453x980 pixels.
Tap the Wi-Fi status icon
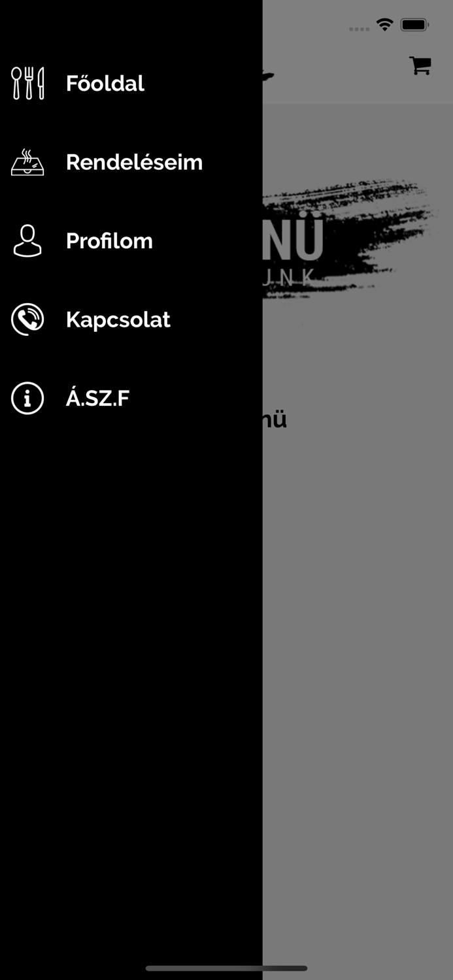[x=385, y=25]
